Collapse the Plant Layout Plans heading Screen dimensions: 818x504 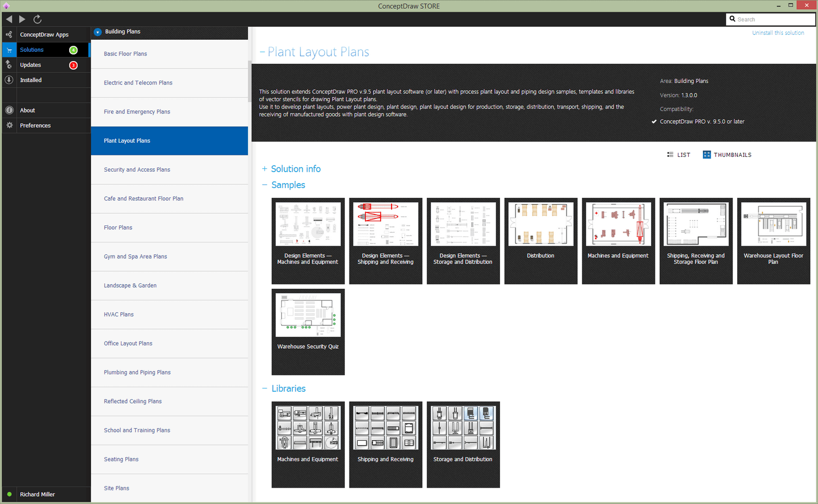coord(262,52)
